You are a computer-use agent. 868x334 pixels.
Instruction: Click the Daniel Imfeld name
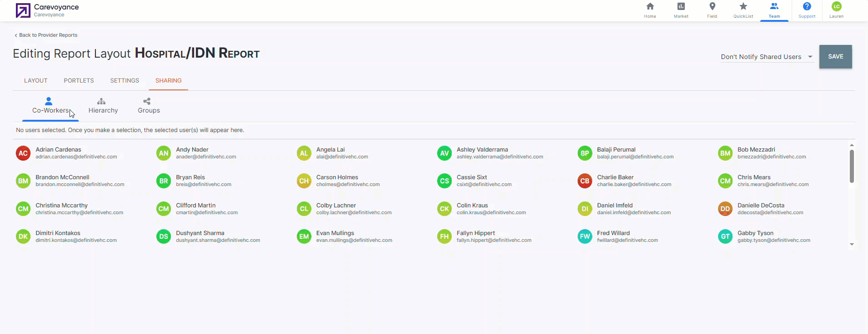pyautogui.click(x=615, y=206)
